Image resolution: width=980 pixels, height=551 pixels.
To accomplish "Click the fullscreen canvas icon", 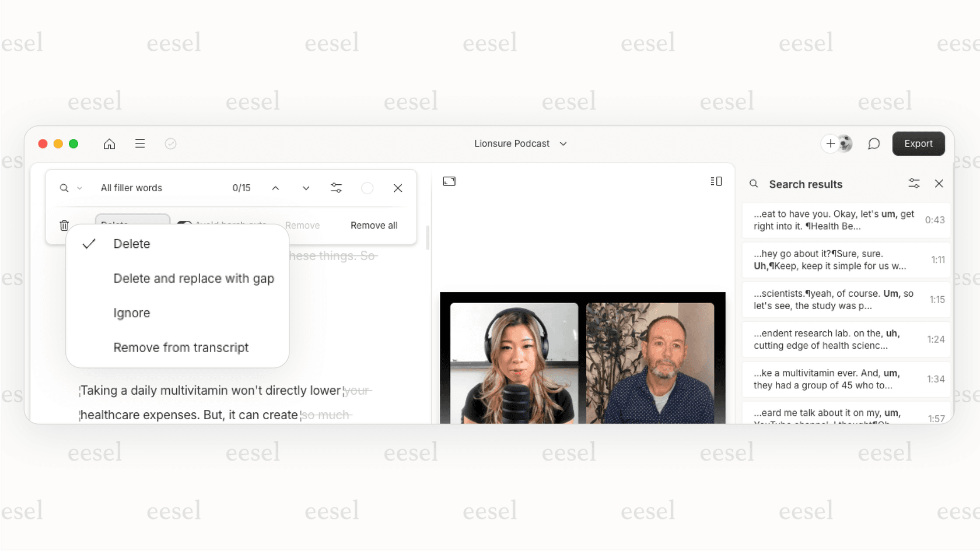I will click(x=449, y=181).
